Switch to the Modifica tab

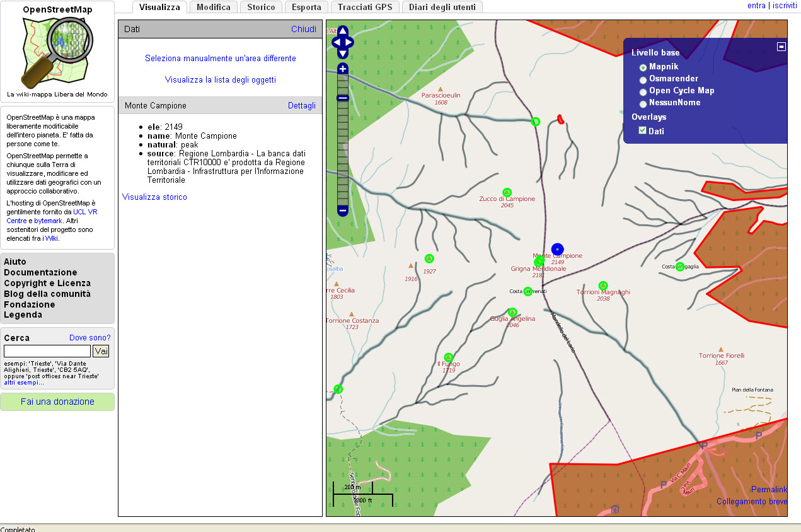coord(213,7)
